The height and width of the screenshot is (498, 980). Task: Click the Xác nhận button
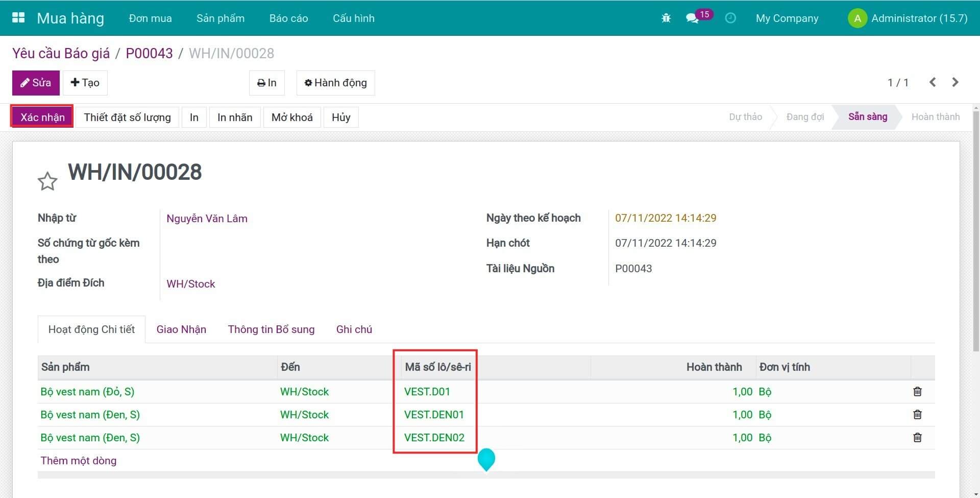tap(42, 117)
